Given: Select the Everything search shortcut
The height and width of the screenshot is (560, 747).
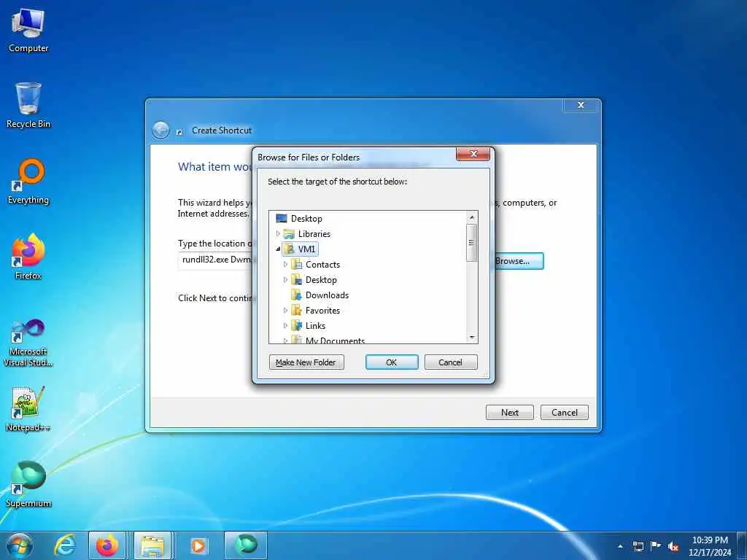Looking at the screenshot, I should (28, 182).
